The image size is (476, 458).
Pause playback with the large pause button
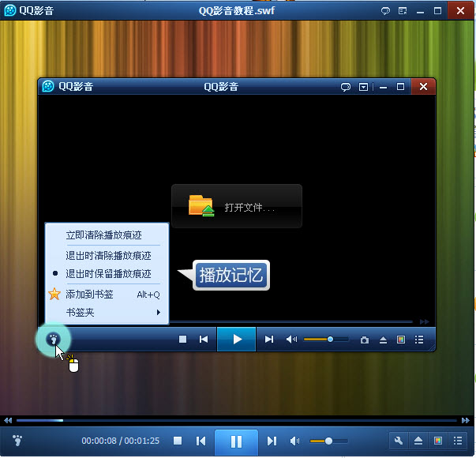click(x=236, y=442)
